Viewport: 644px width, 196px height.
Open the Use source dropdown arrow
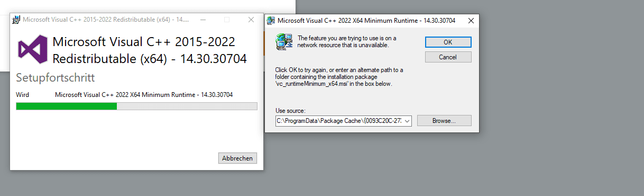[x=407, y=121]
